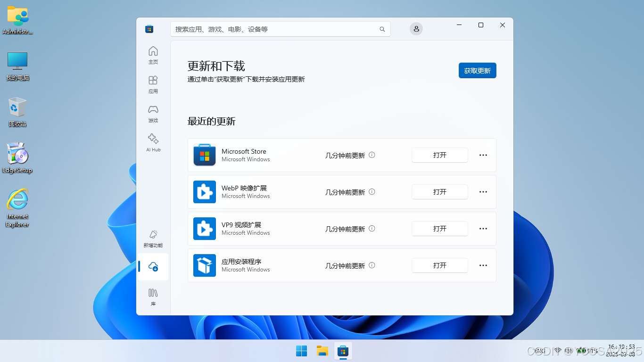This screenshot has height=362, width=644.
Task: Click the VP9 视频扩展 app icon
Action: coord(205,229)
